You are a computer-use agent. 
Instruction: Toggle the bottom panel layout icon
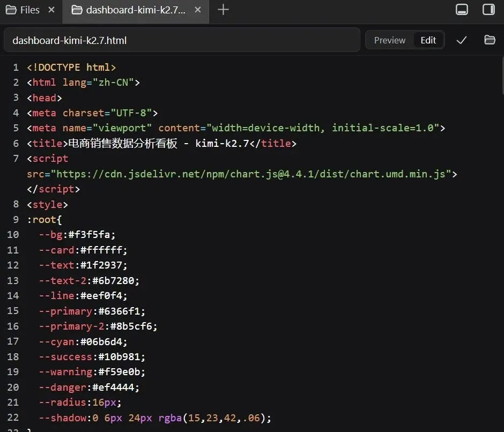click(462, 9)
